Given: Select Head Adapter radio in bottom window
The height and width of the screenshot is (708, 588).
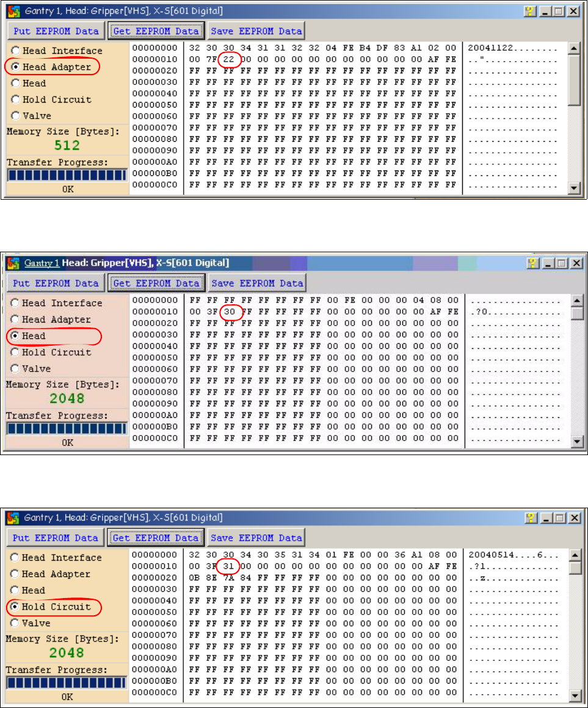Looking at the screenshot, I should (x=15, y=574).
